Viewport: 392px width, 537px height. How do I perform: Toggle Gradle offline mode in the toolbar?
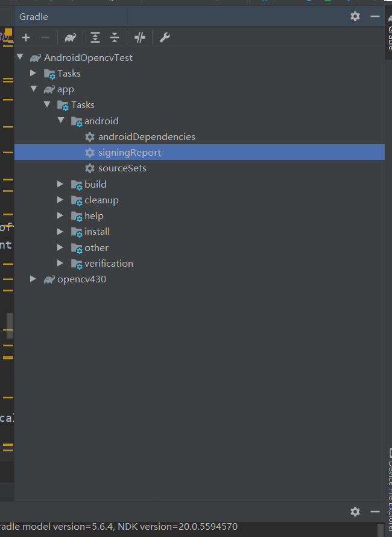click(x=139, y=37)
